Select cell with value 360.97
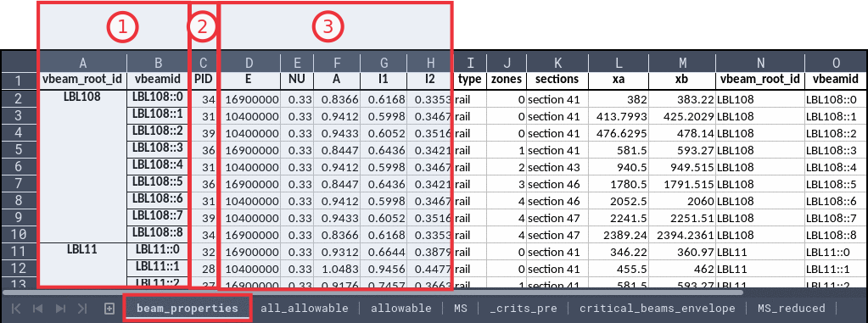Viewport: 868px width, 323px height. (682, 252)
